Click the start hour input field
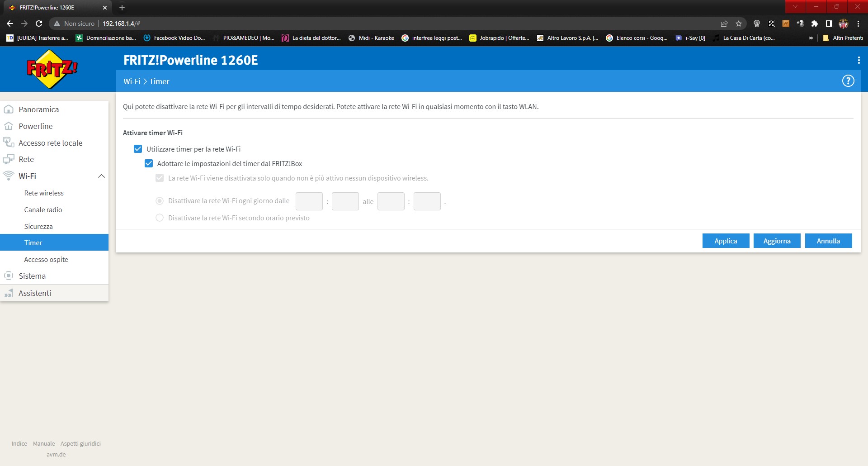 point(309,201)
